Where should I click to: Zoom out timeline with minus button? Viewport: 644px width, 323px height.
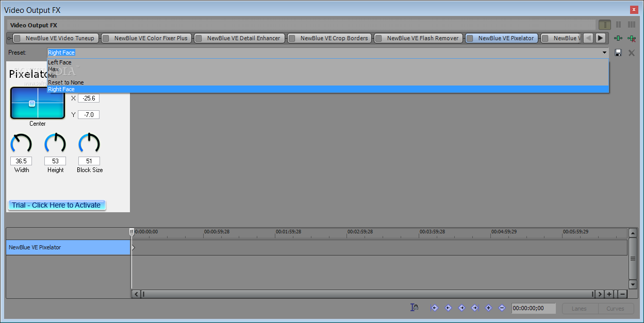pos(622,294)
